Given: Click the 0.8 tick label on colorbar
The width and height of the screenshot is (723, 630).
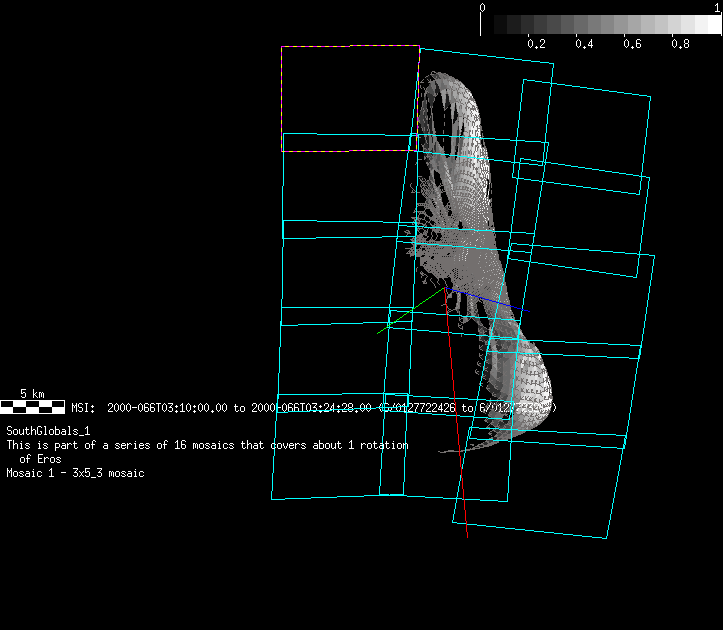Looking at the screenshot, I should pos(680,45).
